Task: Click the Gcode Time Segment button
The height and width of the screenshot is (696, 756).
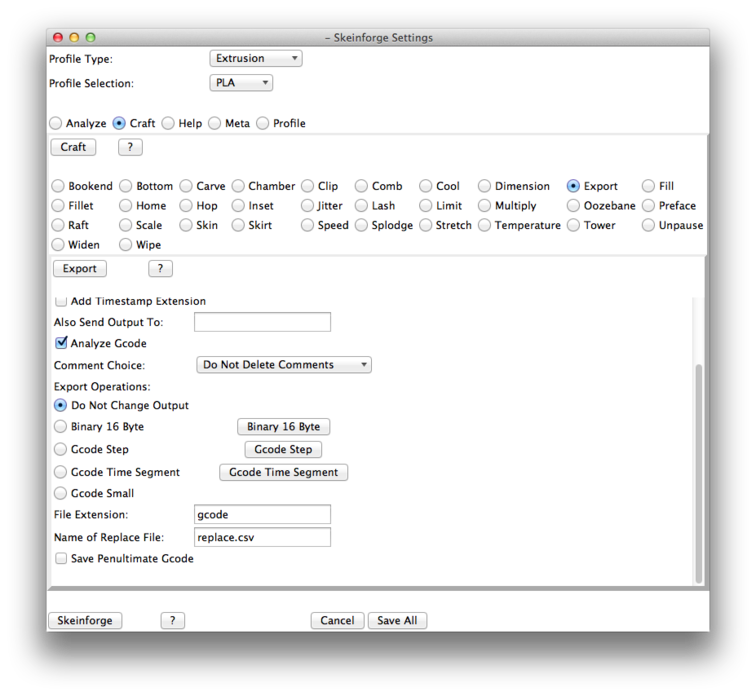Action: (x=283, y=472)
